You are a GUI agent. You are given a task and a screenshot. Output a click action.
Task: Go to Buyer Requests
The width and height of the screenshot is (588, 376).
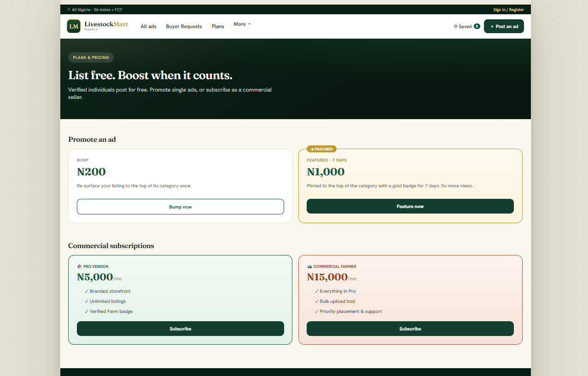(184, 26)
